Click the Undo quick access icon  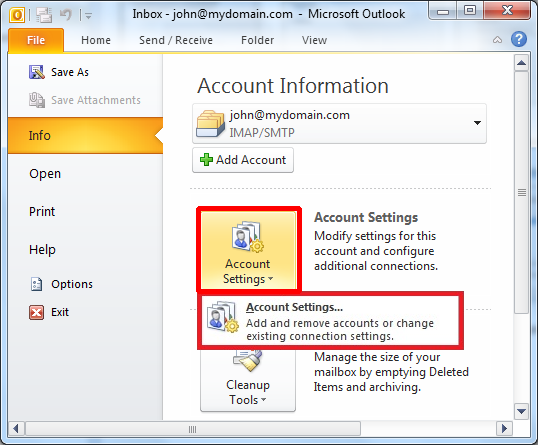[x=65, y=15]
